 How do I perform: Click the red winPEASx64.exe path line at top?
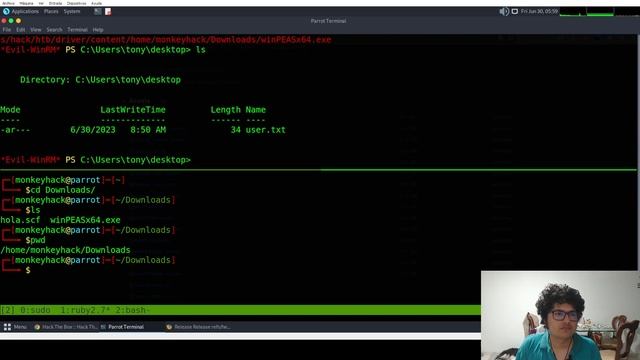click(166, 40)
